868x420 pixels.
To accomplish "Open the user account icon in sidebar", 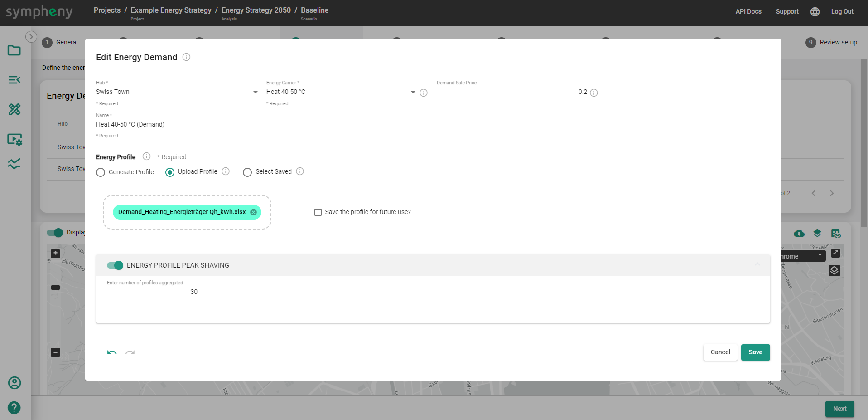I will coord(14,383).
